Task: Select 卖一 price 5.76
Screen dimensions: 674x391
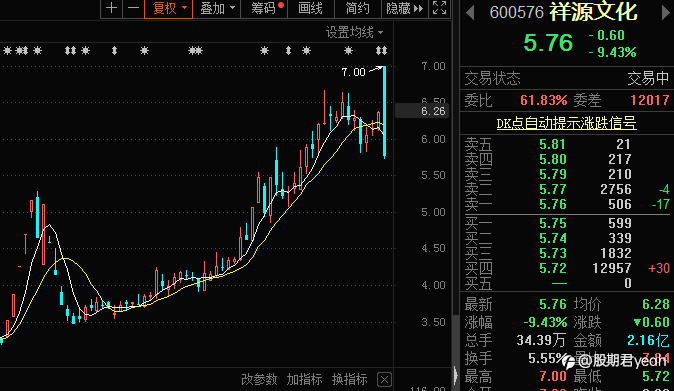Action: [552, 205]
